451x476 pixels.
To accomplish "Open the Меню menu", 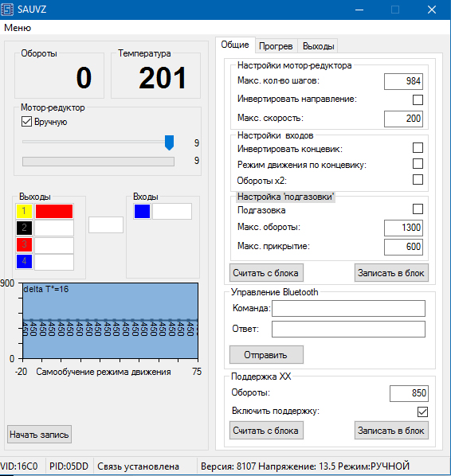I will pyautogui.click(x=18, y=28).
